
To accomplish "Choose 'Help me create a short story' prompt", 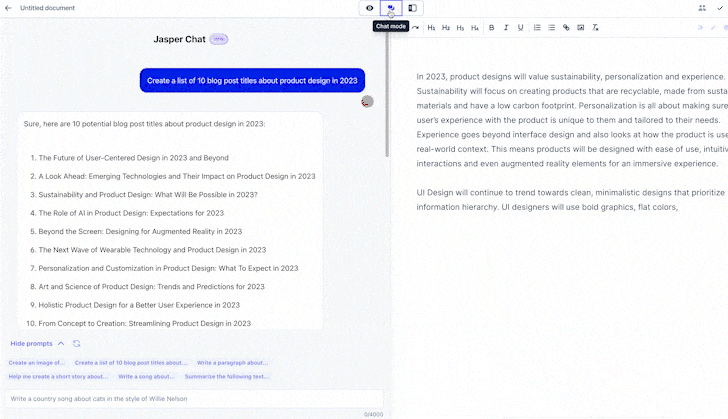I will coord(58,377).
